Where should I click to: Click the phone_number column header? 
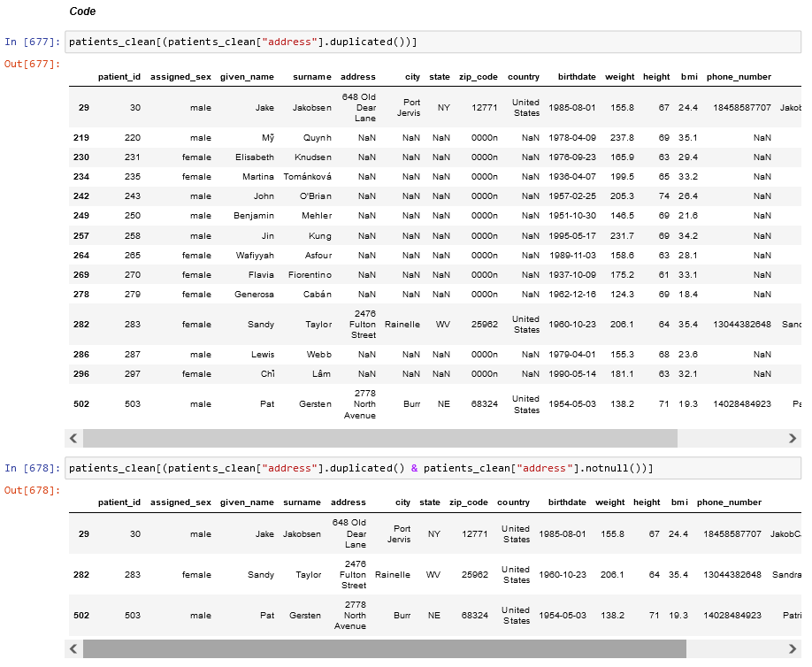coord(738,77)
